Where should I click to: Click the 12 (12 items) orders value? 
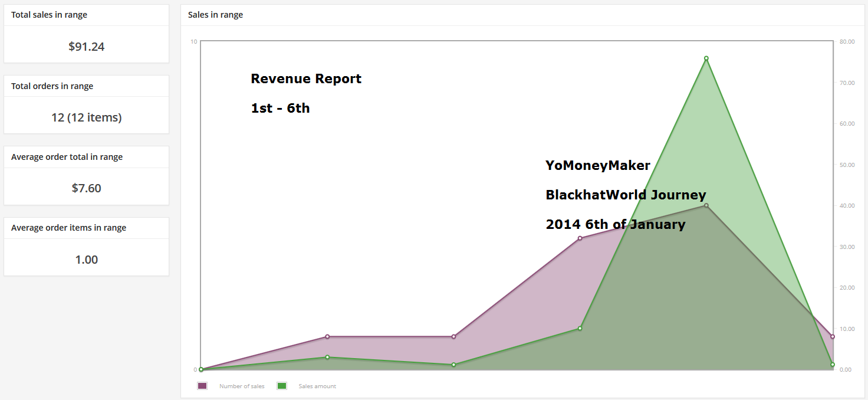pyautogui.click(x=87, y=117)
